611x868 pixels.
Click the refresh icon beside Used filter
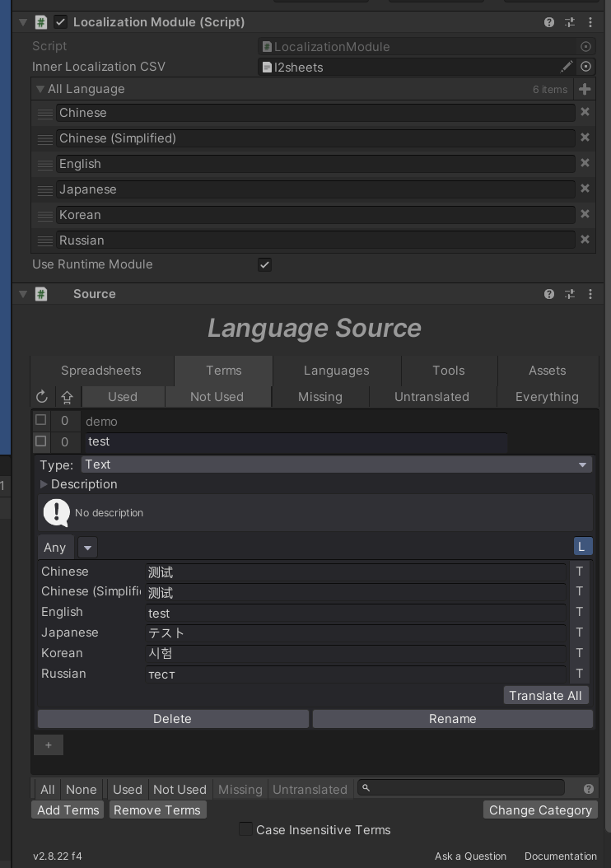point(41,397)
